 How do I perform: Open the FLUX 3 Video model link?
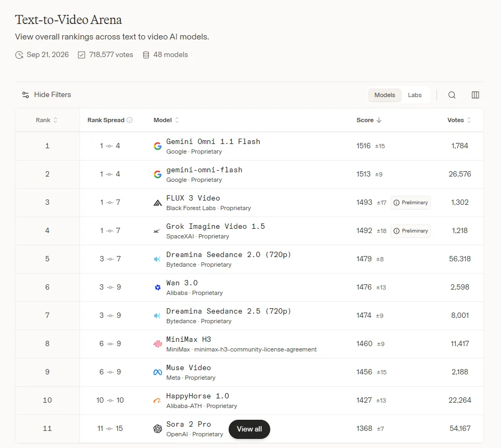(x=193, y=198)
